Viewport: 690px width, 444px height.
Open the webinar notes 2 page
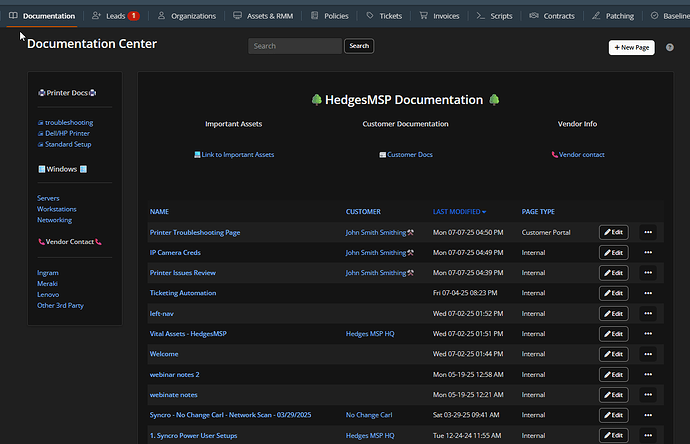pos(174,374)
